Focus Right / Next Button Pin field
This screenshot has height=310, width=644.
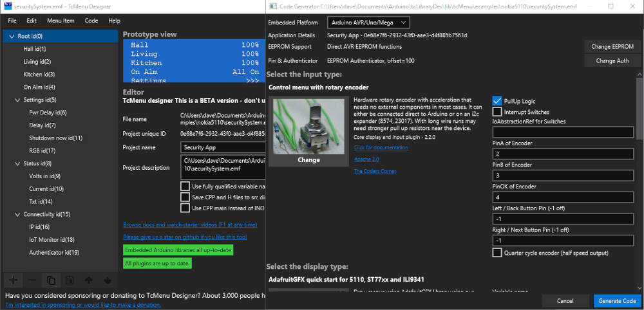coord(563,241)
